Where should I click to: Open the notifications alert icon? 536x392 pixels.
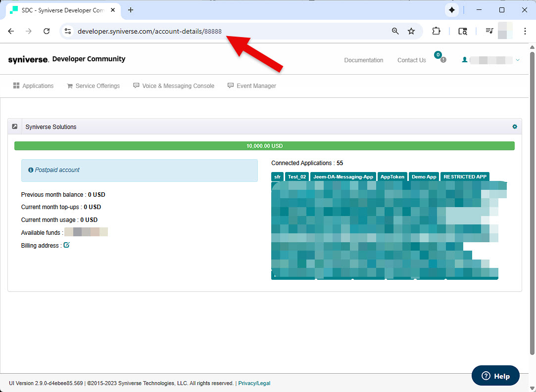coord(443,60)
